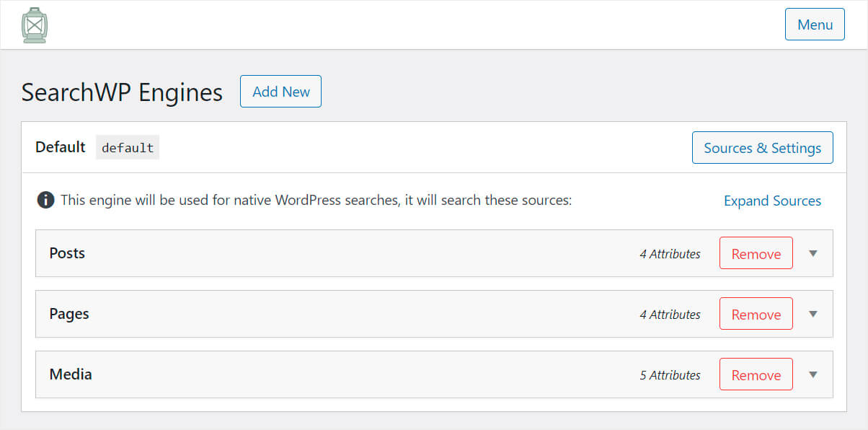Viewport: 868px width, 430px height.
Task: Click the Expand Sources link
Action: tap(772, 201)
